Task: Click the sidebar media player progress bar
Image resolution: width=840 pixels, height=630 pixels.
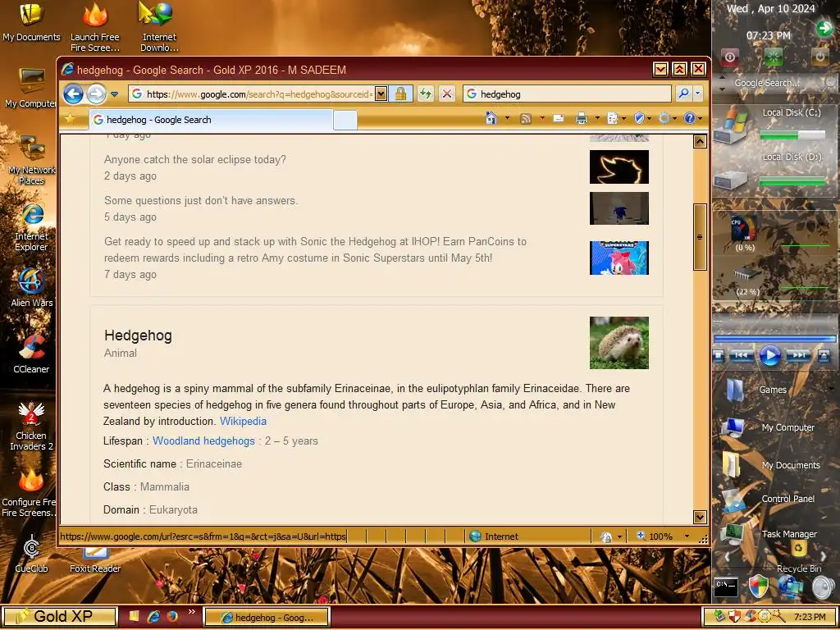Action: (774, 339)
